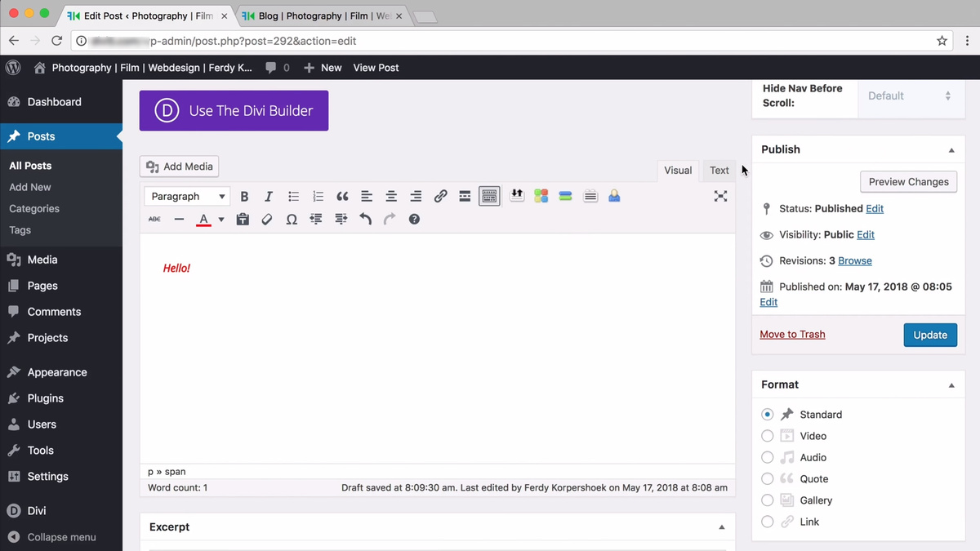Click View Post in admin bar
Image resolution: width=980 pixels, height=551 pixels.
[x=376, y=68]
